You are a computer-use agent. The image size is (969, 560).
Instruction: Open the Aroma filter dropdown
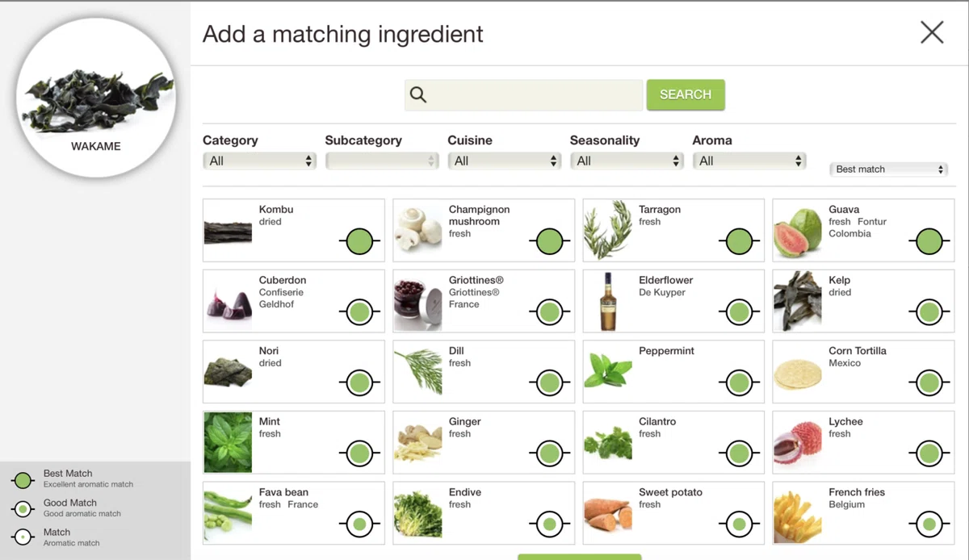coord(749,161)
